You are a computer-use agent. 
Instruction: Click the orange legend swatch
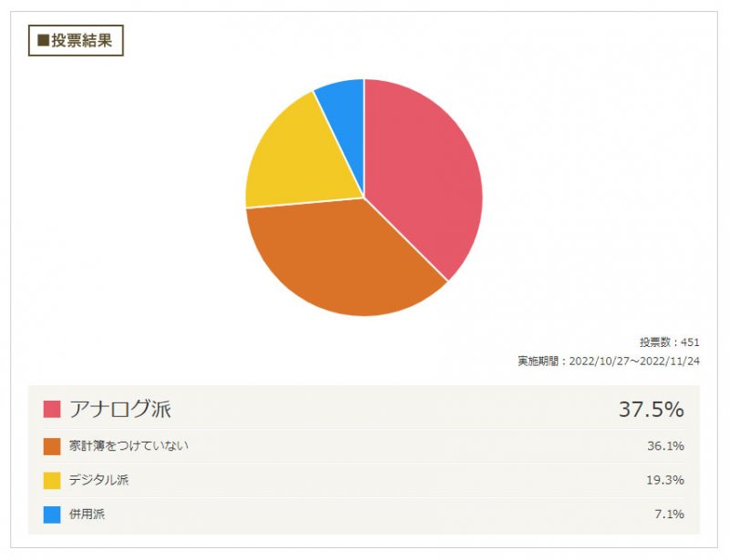pos(52,446)
